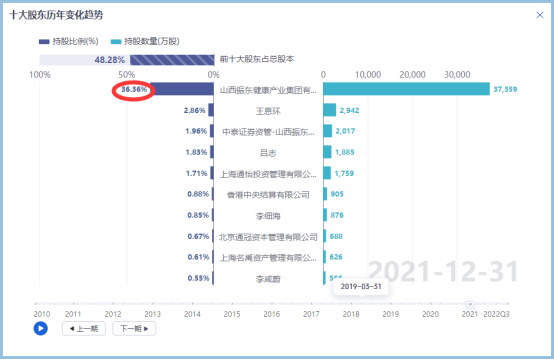This screenshot has width=554, height=360.
Task: Jump to 2022Q3 on the timeline
Action: point(496,314)
